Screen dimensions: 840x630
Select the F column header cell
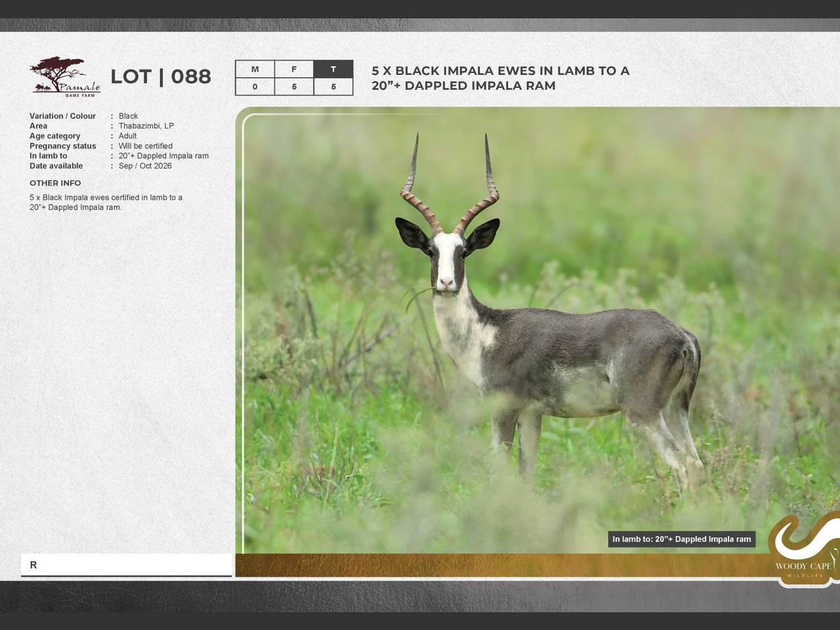click(294, 70)
